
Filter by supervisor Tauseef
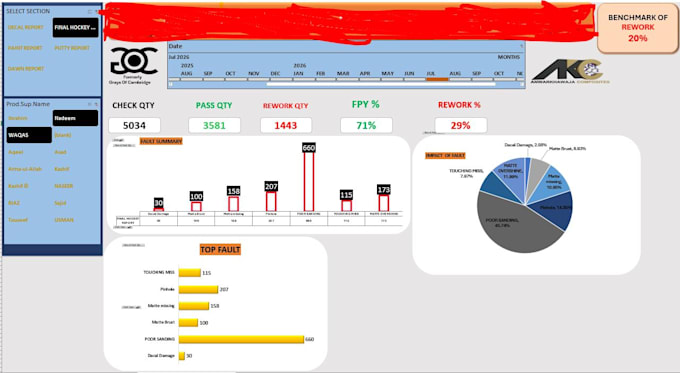(x=18, y=219)
